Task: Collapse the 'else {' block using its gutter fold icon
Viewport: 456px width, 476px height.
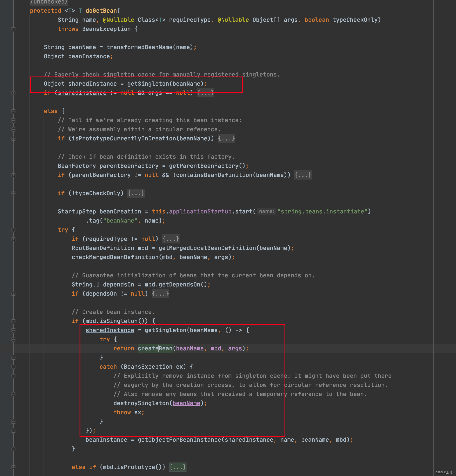Action: [x=14, y=111]
